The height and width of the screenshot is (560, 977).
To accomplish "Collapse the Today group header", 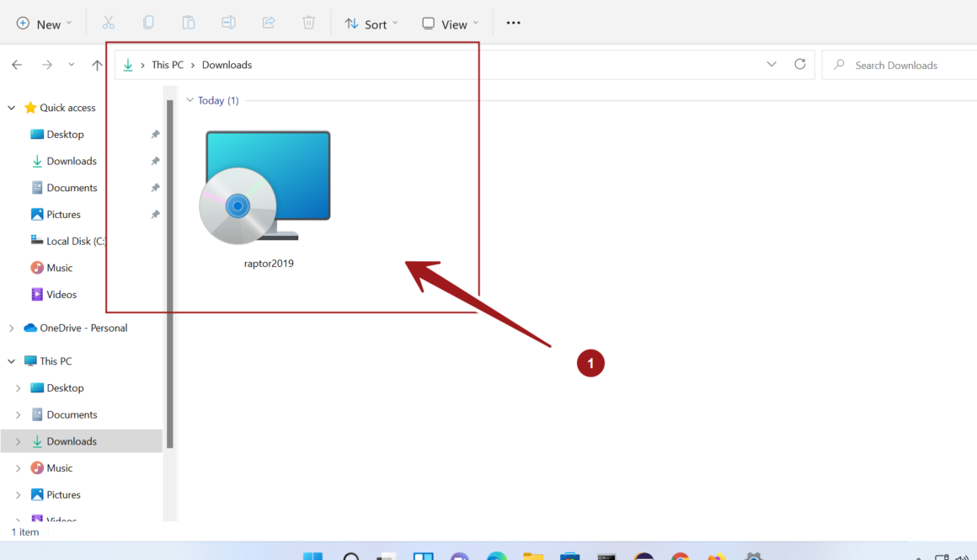I will (190, 100).
